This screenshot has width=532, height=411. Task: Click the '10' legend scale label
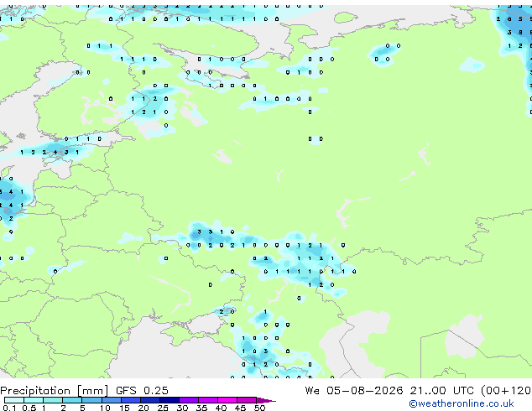click(x=105, y=408)
